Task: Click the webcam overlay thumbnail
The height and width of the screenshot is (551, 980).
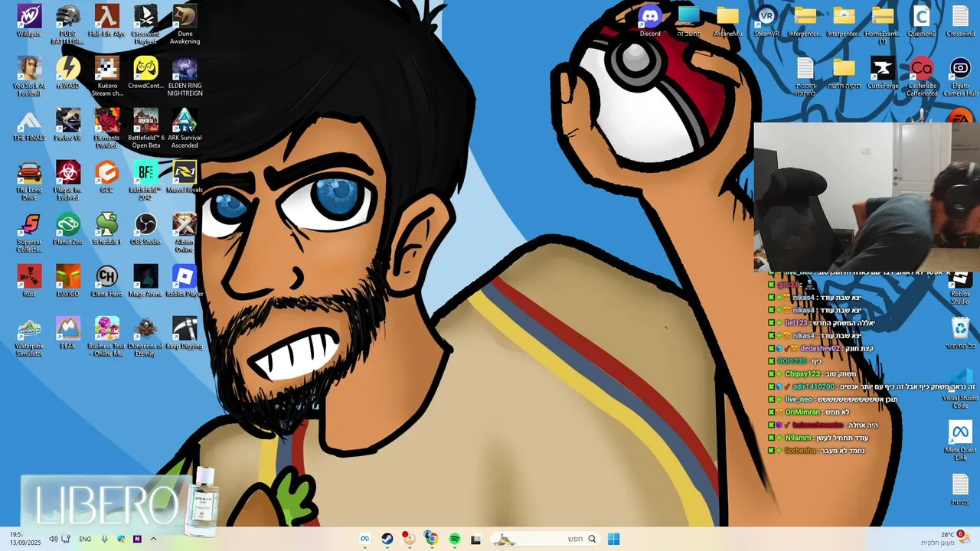Action: [867, 196]
